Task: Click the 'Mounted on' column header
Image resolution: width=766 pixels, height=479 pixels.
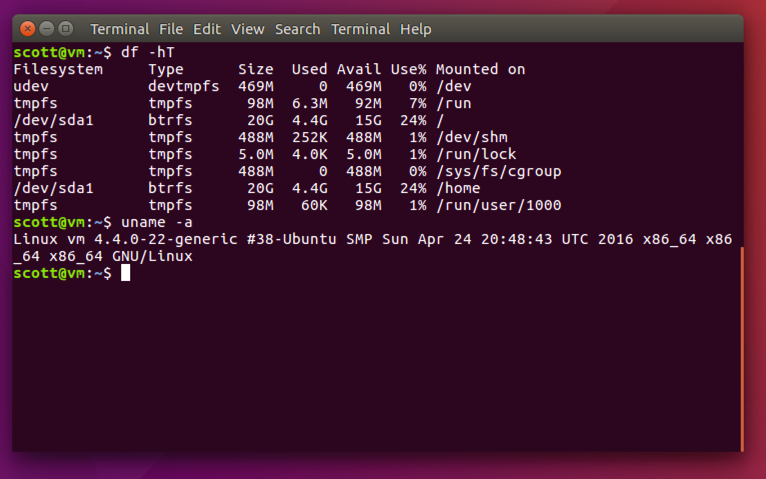Action: coord(480,69)
